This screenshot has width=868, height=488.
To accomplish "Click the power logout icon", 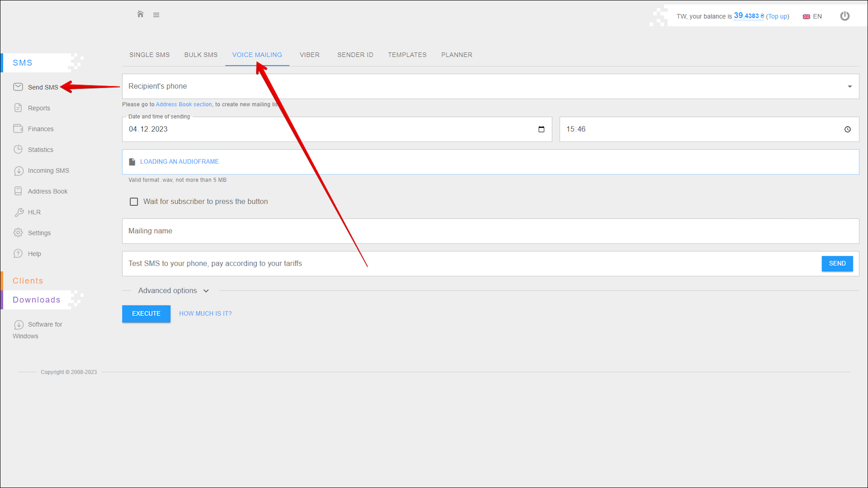I will (x=844, y=16).
